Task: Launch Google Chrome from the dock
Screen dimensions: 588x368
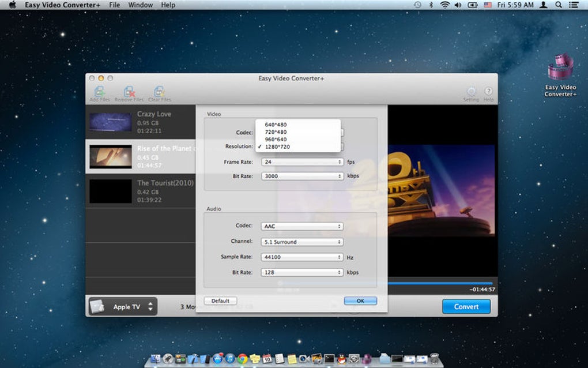Action: tap(242, 359)
